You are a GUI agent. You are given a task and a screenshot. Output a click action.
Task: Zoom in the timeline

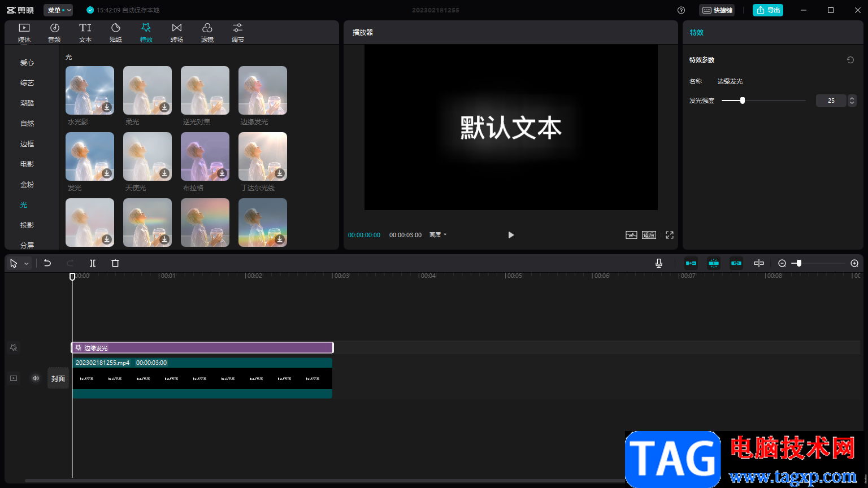point(854,263)
